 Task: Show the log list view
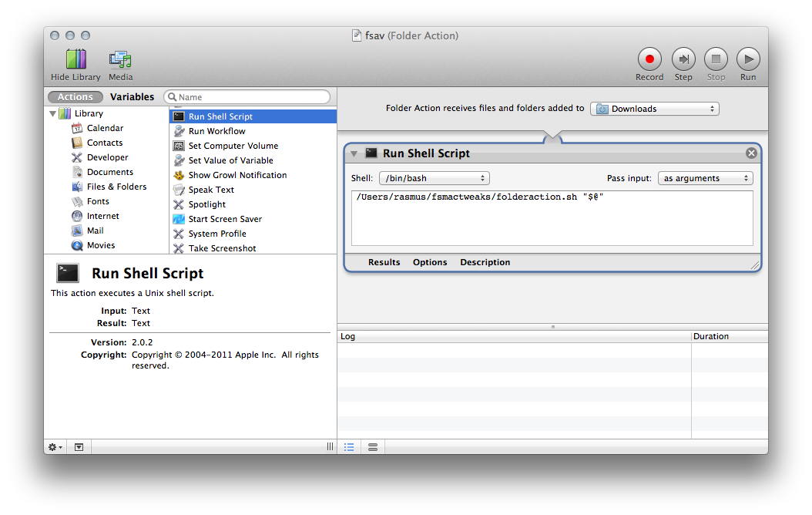coord(349,447)
